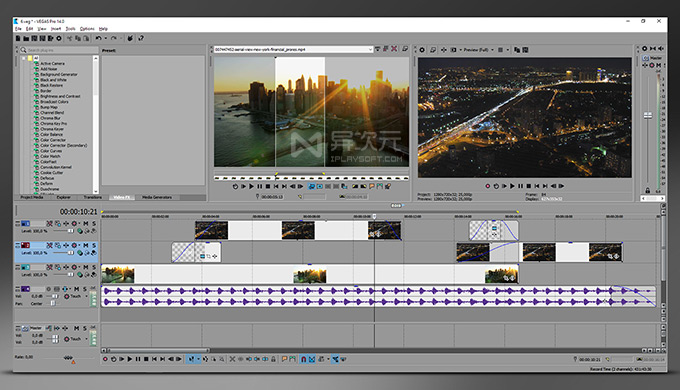Click Record on the main timeline transport bar
The image size is (680, 390).
(105, 359)
